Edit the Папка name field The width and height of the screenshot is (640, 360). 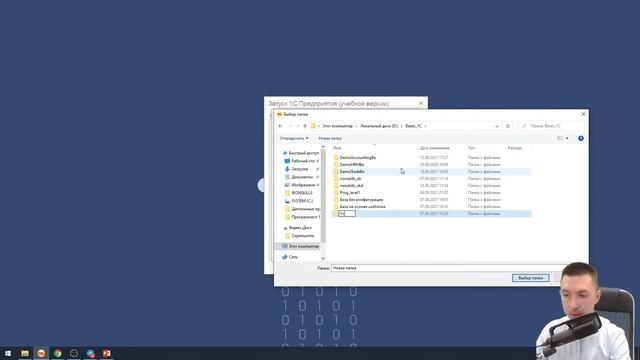449,268
